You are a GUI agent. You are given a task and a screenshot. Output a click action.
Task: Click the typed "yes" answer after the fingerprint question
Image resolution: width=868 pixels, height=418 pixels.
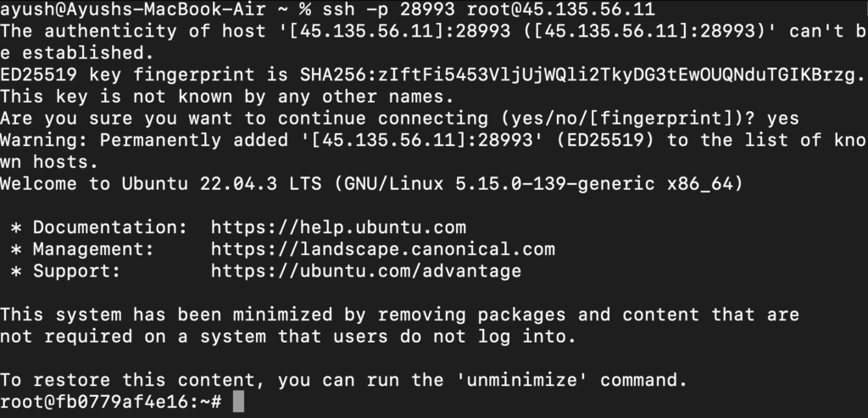click(782, 119)
